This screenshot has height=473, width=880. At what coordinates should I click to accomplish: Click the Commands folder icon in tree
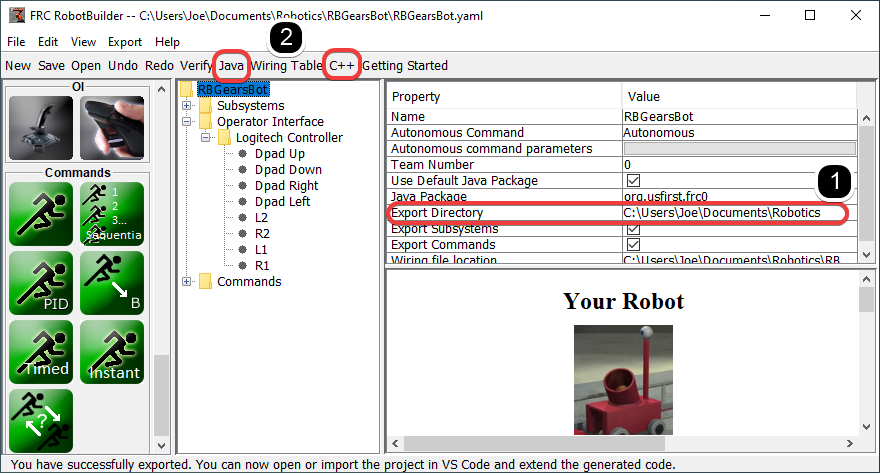[x=205, y=282]
